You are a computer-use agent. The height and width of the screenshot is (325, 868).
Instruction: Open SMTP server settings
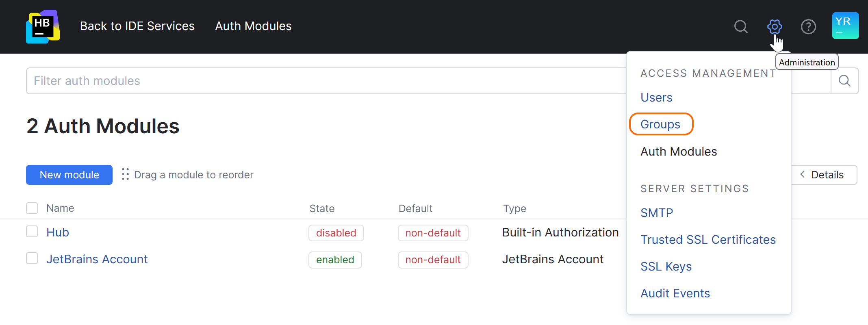coord(657,213)
